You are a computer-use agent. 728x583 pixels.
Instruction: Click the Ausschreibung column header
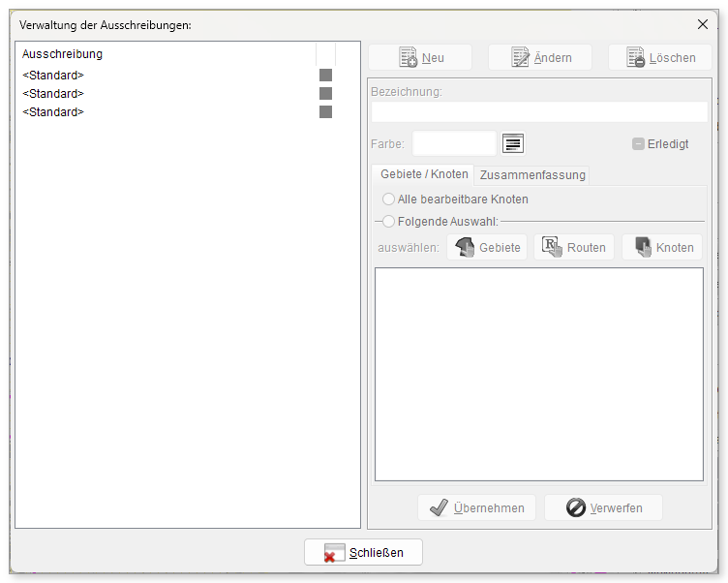tap(166, 54)
